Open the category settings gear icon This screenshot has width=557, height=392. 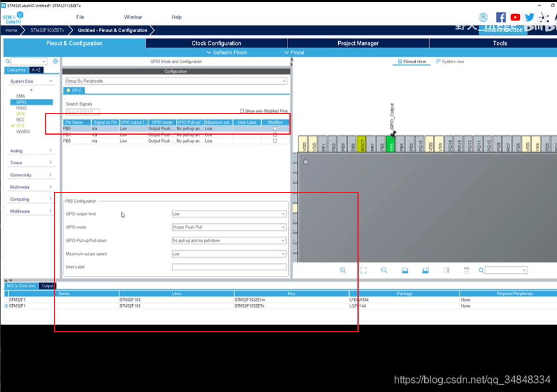coord(55,61)
